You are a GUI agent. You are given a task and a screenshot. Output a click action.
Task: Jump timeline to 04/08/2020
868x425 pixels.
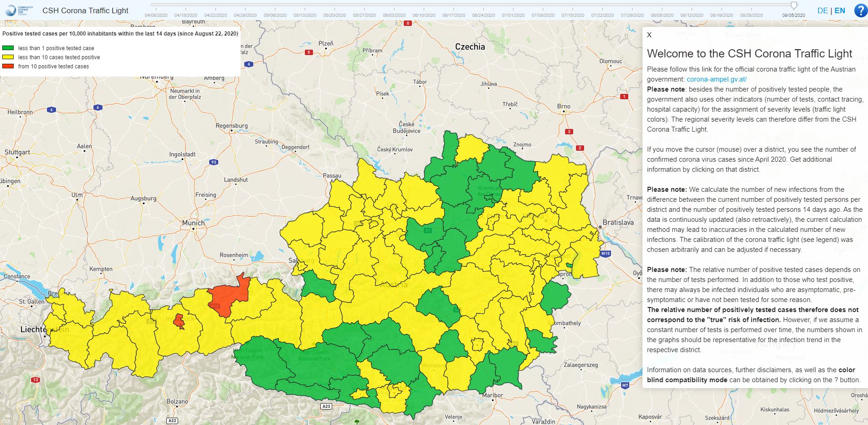(x=156, y=15)
